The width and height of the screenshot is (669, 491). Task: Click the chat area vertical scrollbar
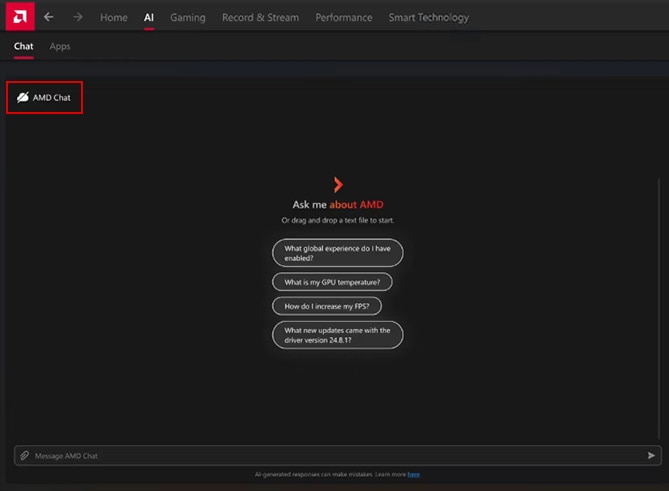[659, 309]
